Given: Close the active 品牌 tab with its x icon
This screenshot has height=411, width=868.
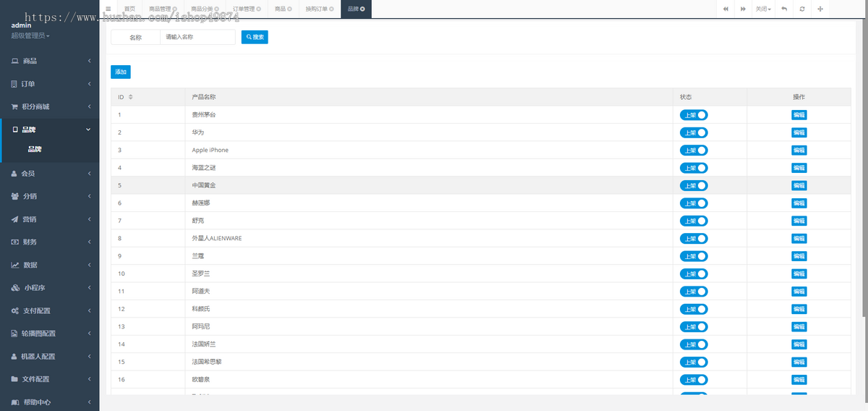Looking at the screenshot, I should pos(362,9).
